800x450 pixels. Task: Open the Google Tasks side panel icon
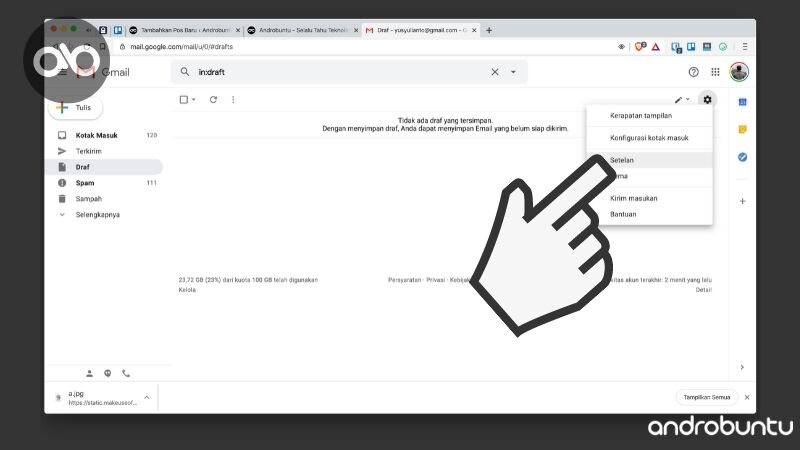click(x=742, y=157)
